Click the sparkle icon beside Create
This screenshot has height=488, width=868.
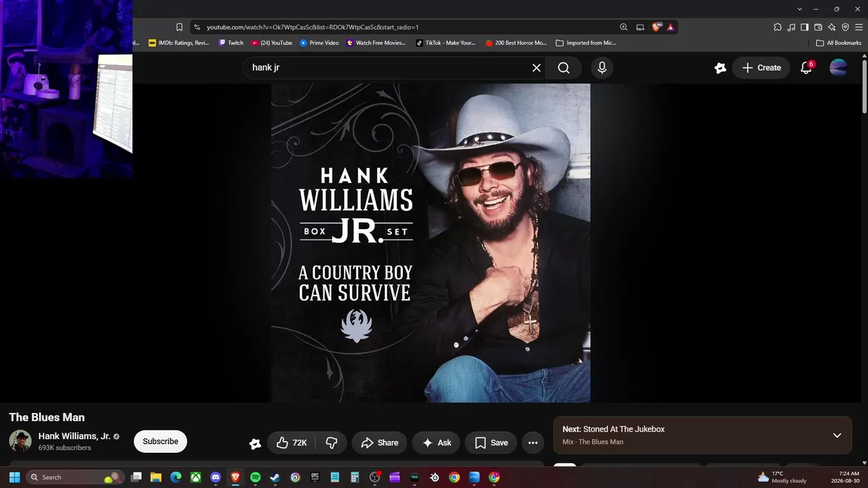[x=720, y=68]
